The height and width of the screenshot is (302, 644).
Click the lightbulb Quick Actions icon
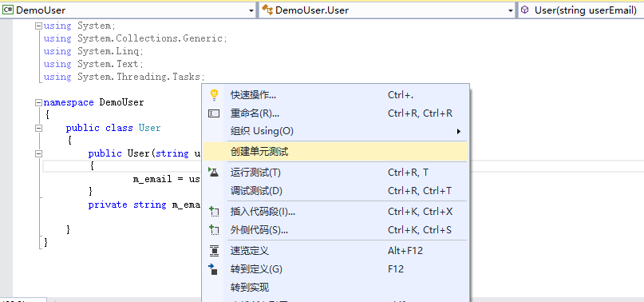[214, 95]
